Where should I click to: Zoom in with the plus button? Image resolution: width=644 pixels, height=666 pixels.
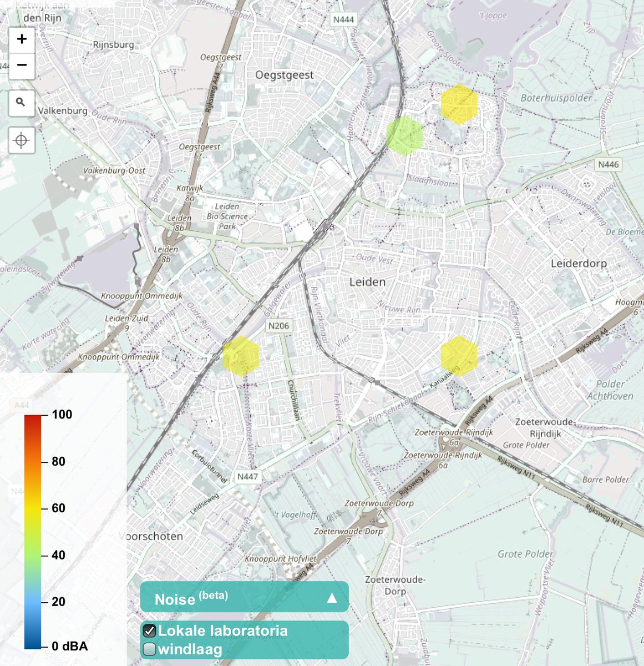(22, 39)
